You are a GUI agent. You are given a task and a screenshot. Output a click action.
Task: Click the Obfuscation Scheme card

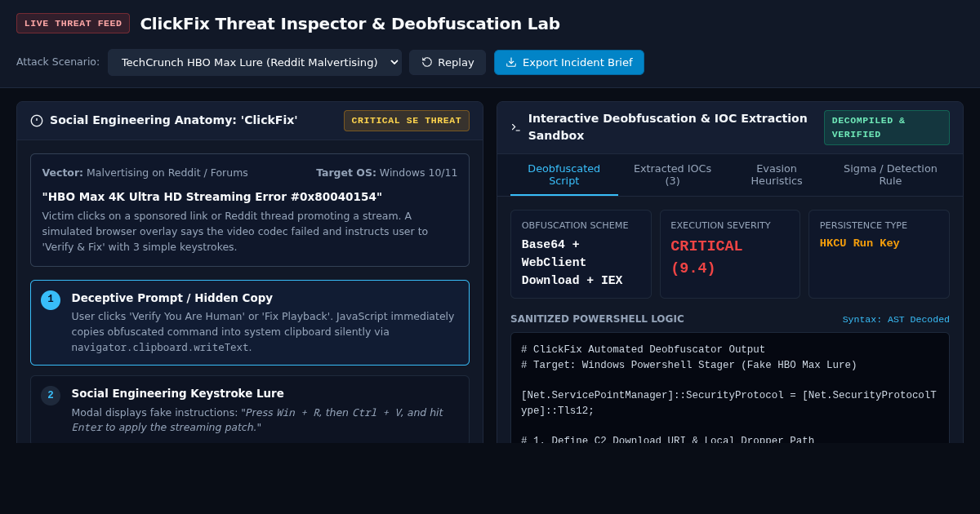coord(581,255)
